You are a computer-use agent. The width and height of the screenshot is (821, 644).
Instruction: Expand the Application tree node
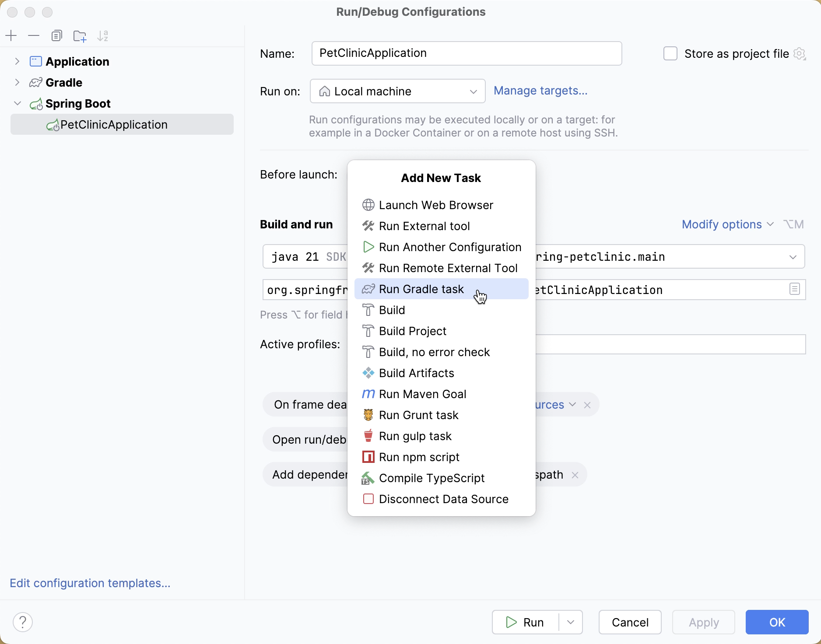click(17, 61)
